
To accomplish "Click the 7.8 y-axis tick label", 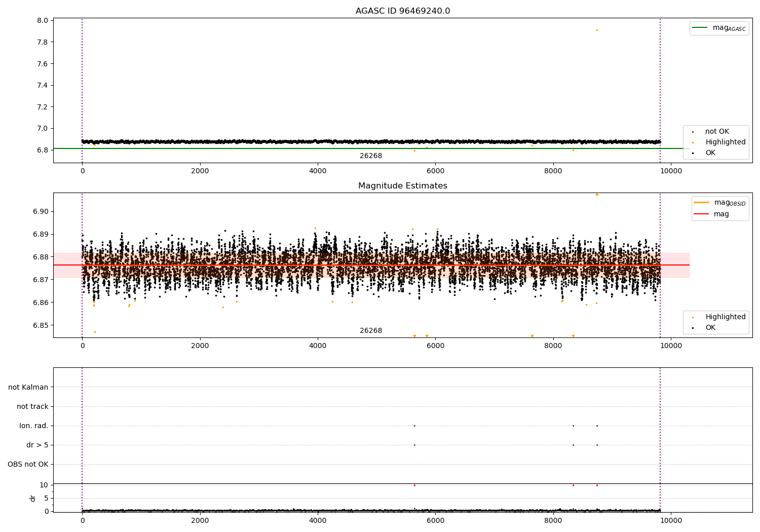I will (x=43, y=42).
